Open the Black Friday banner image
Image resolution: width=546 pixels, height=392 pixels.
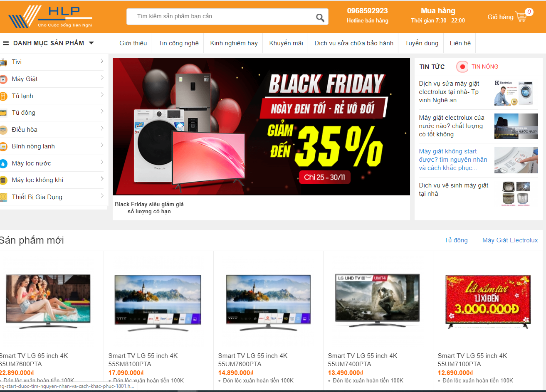[x=261, y=127]
